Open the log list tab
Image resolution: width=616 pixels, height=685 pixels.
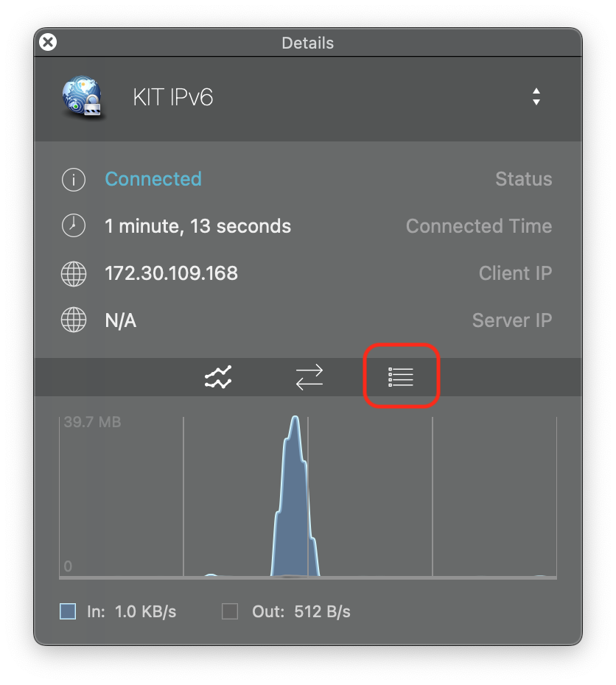[x=401, y=377]
